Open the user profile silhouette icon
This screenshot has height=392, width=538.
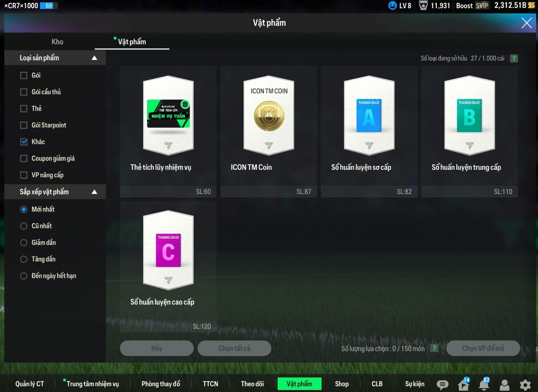click(504, 385)
